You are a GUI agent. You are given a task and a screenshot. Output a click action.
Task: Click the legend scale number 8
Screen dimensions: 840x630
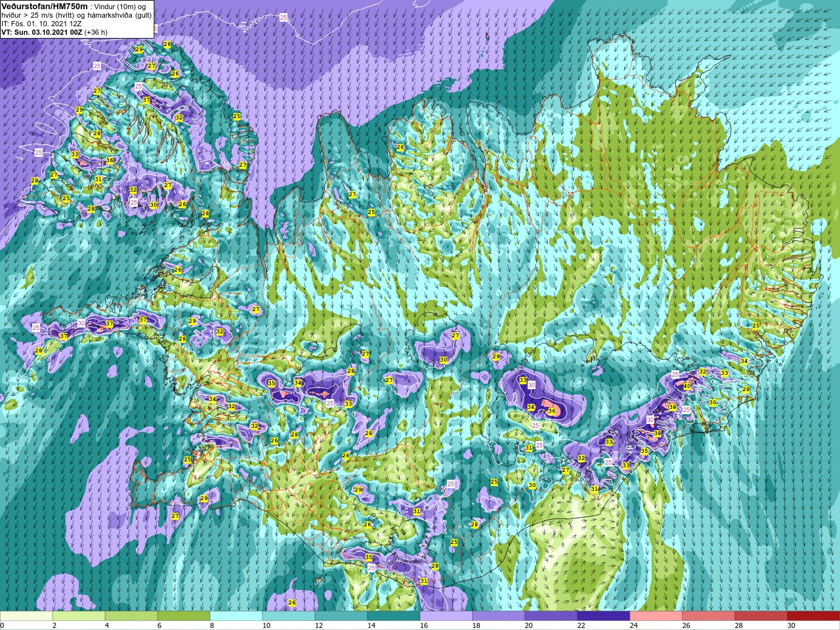click(x=212, y=625)
